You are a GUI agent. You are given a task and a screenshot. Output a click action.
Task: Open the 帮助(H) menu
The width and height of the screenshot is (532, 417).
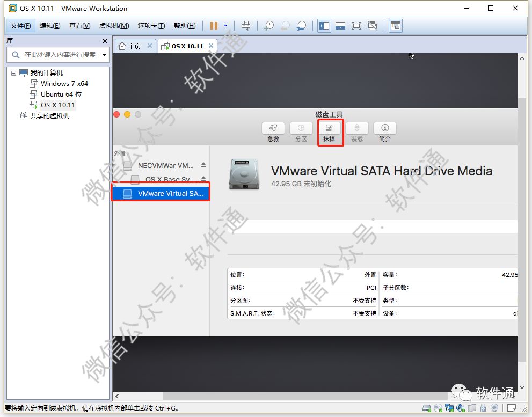click(x=185, y=26)
